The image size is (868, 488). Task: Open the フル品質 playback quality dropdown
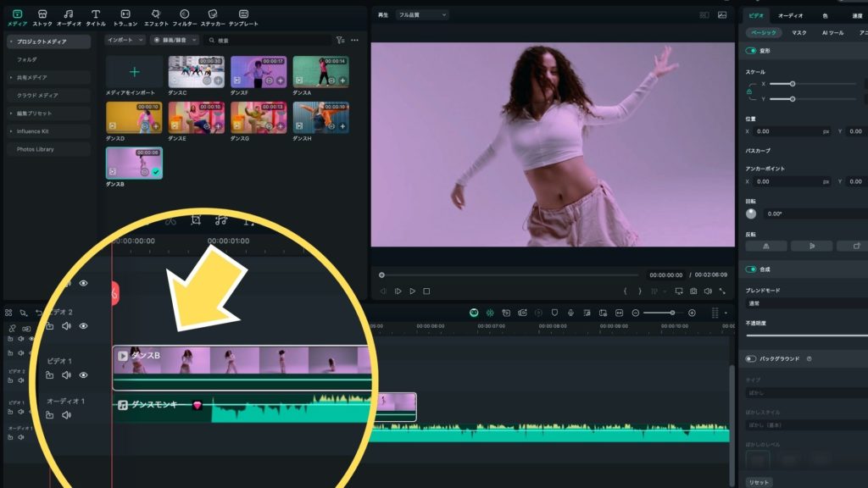422,15
